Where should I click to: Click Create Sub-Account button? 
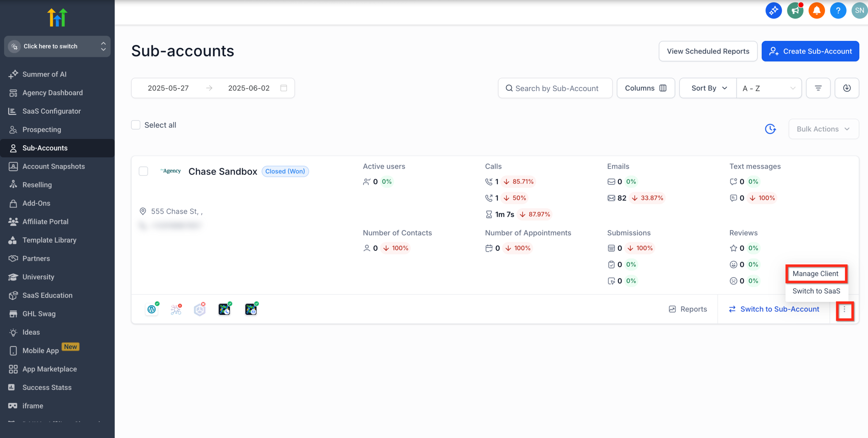(810, 51)
